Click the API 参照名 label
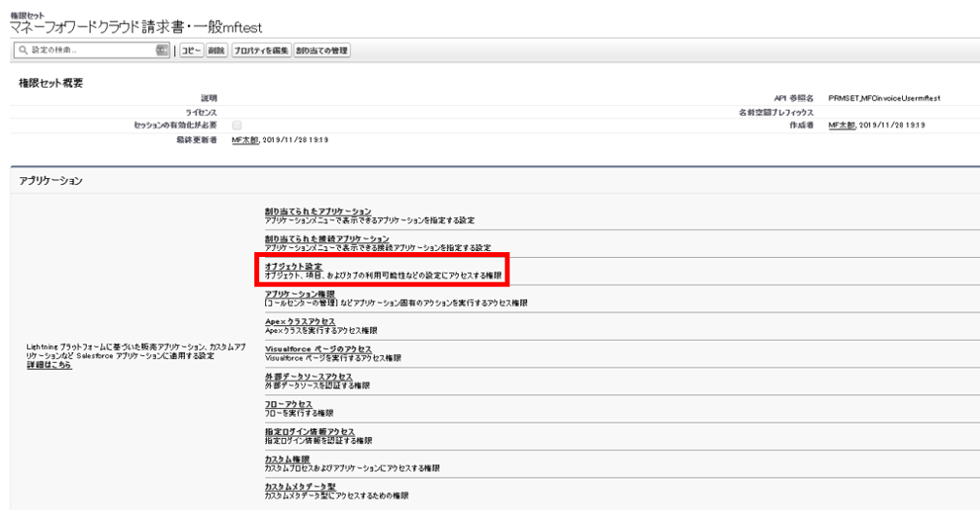This screenshot has height=512, width=980. pos(794,98)
